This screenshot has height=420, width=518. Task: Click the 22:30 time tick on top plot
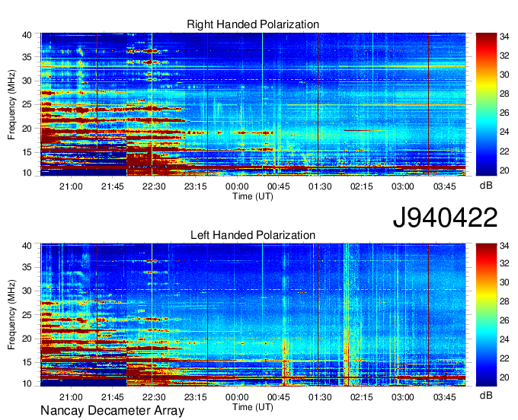coord(154,186)
